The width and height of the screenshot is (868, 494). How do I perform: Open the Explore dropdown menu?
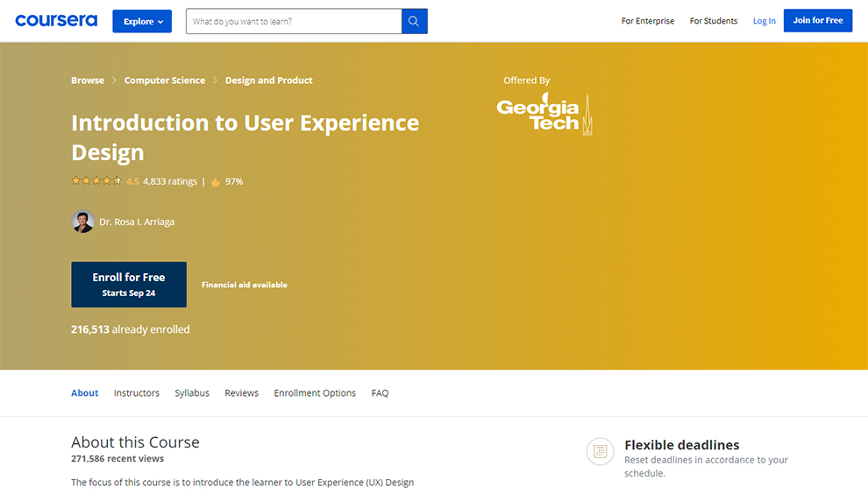pos(142,21)
